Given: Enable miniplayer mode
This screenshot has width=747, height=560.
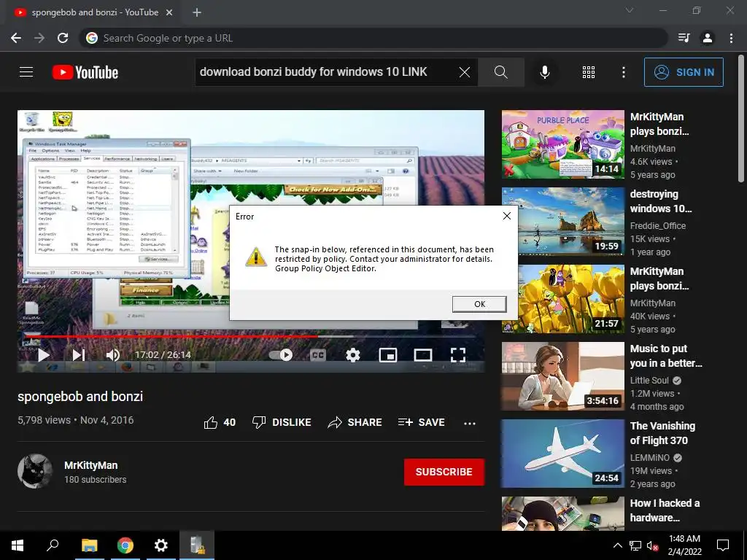Looking at the screenshot, I should click(388, 355).
